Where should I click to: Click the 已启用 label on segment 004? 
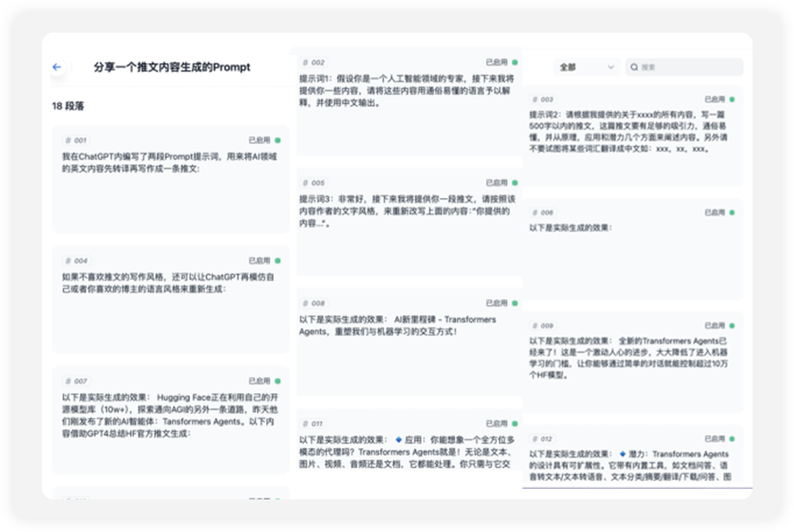[x=259, y=260]
